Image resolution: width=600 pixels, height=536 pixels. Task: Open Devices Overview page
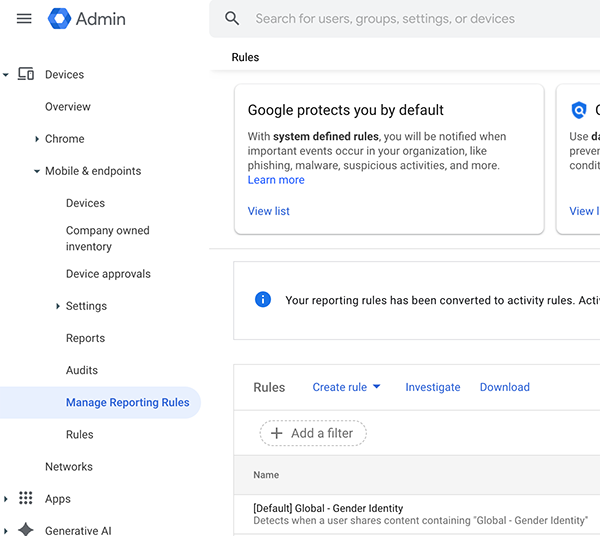pyautogui.click(x=68, y=107)
